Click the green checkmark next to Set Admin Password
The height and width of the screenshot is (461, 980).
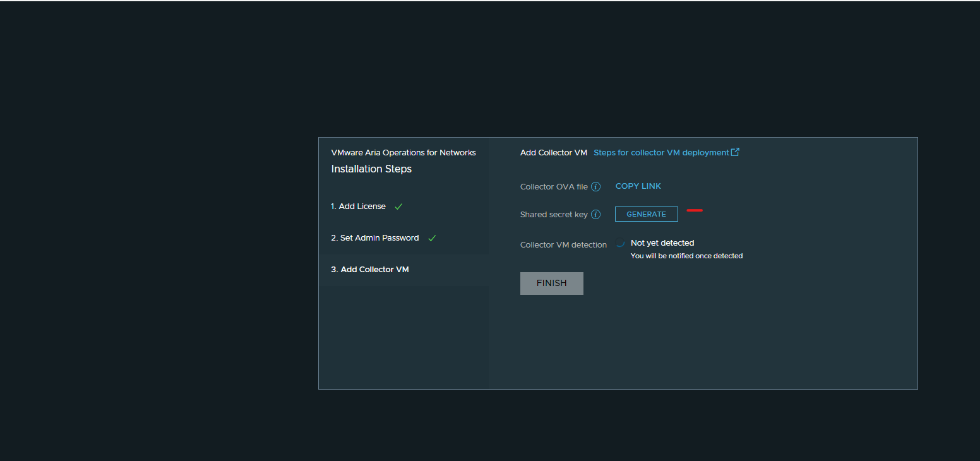432,238
